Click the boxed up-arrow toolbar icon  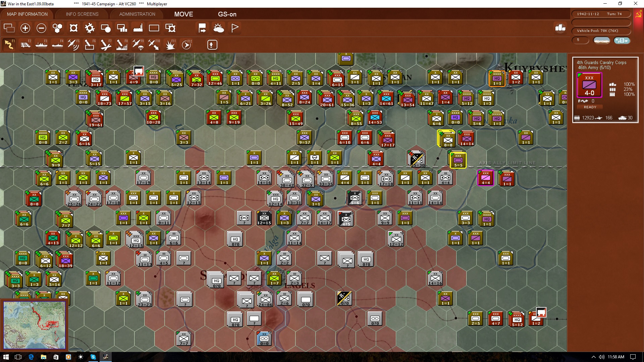pos(212,45)
